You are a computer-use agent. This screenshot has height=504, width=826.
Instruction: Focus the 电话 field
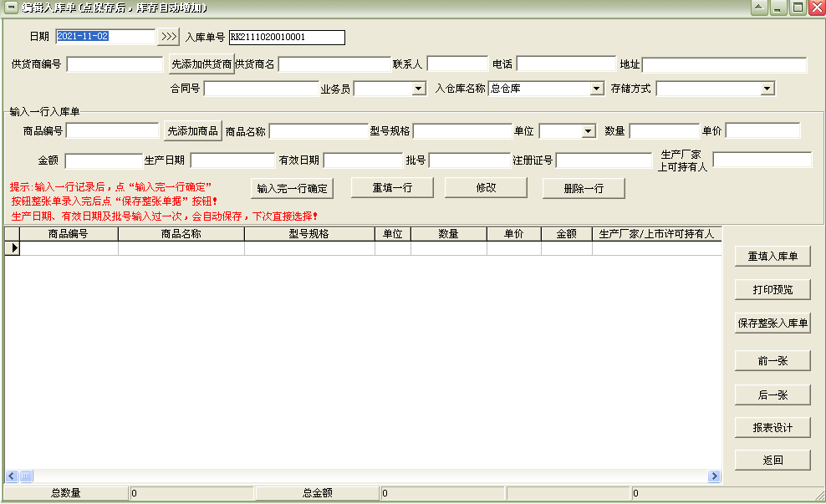[x=566, y=64]
